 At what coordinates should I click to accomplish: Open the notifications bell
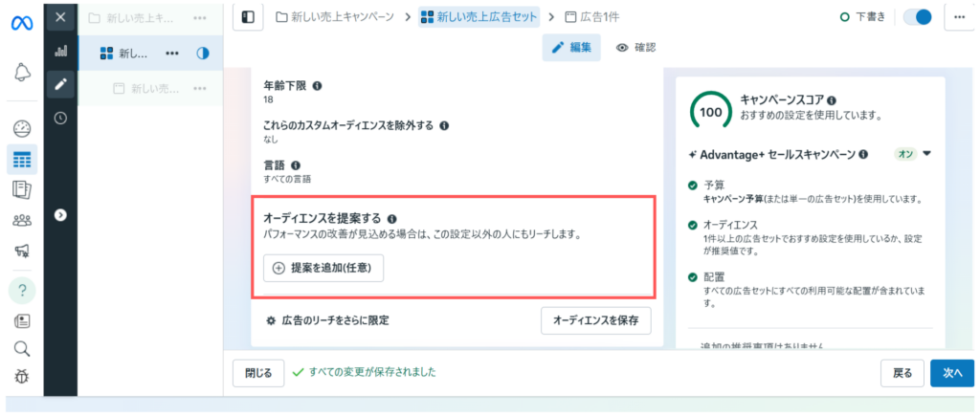point(22,72)
